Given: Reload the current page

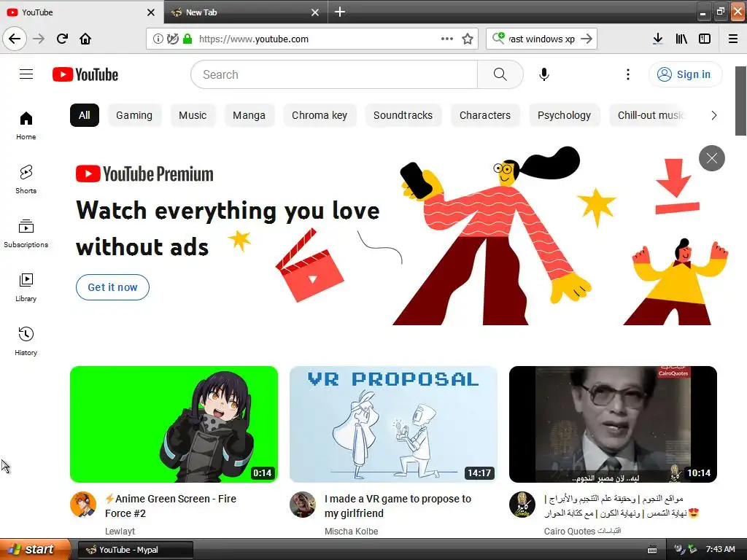Looking at the screenshot, I should (62, 39).
